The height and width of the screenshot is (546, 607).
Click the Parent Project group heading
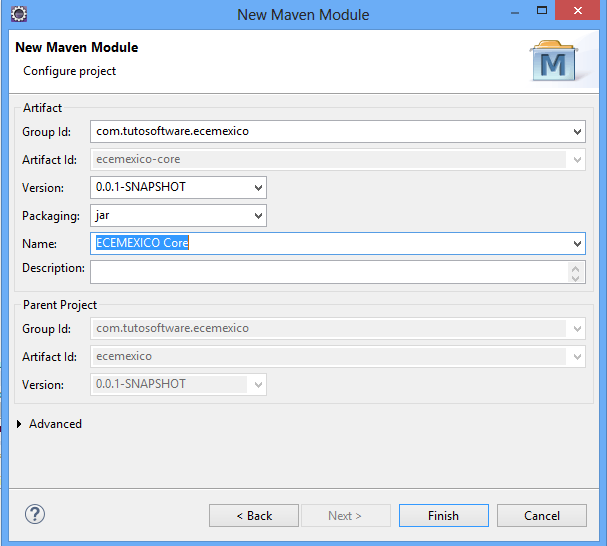coord(60,305)
